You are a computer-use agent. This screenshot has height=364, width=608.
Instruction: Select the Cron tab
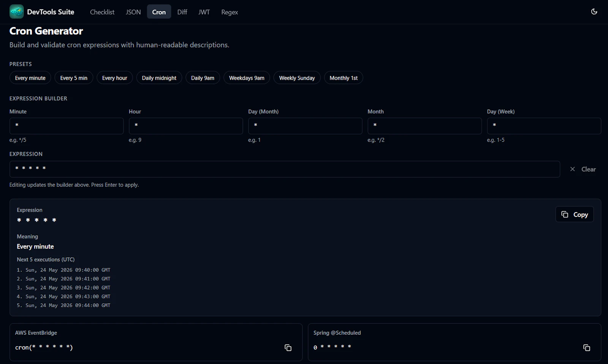pyautogui.click(x=159, y=12)
